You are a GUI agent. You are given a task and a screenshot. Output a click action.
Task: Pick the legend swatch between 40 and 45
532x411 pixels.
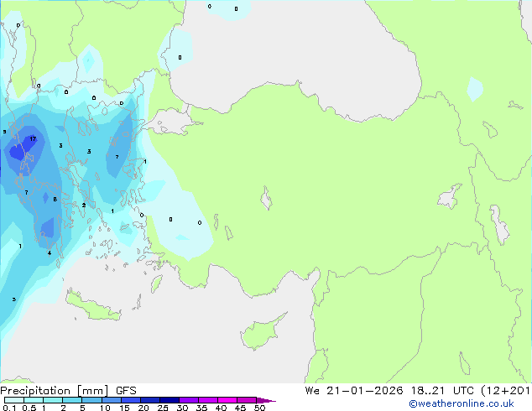(227, 400)
